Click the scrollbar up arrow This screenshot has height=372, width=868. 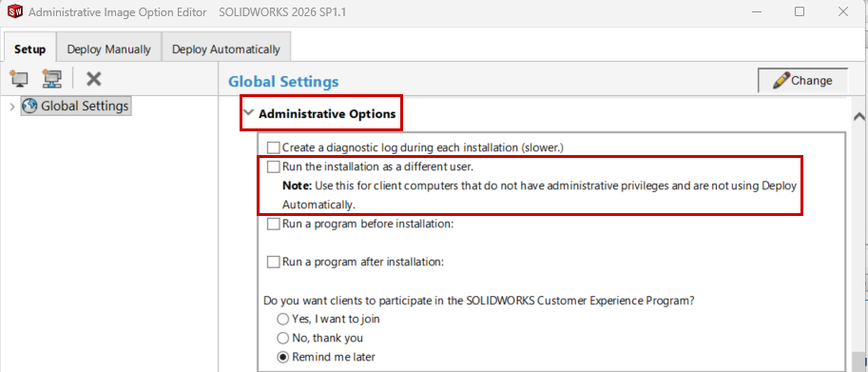tap(859, 117)
